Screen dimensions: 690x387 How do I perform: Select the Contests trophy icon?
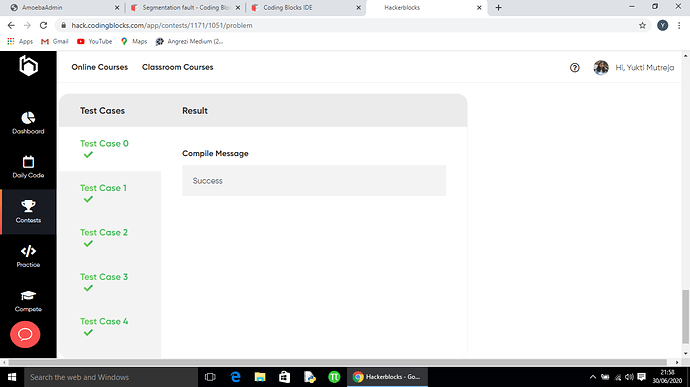pyautogui.click(x=28, y=206)
